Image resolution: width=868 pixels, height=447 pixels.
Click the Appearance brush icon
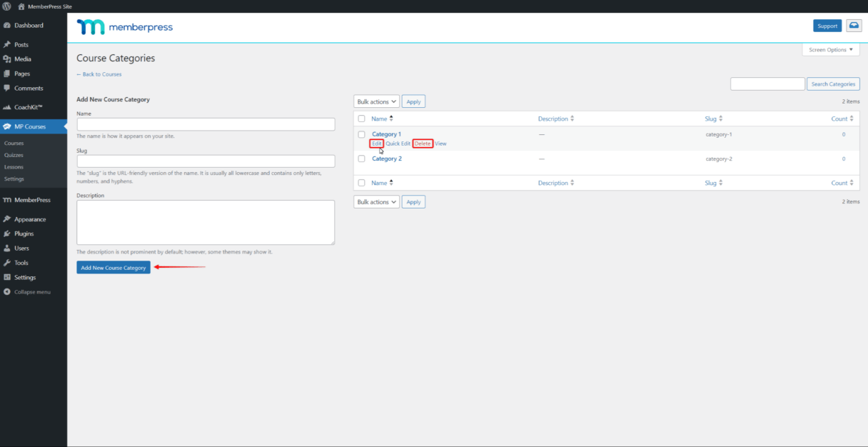pyautogui.click(x=7, y=219)
